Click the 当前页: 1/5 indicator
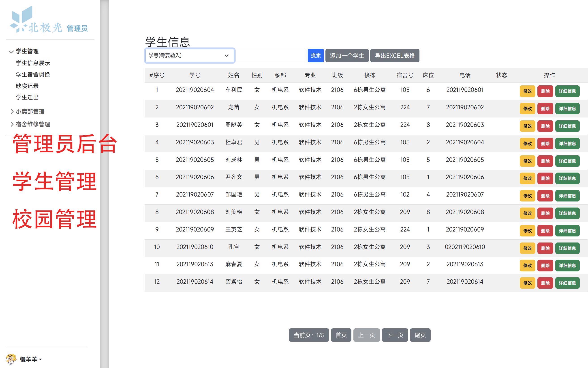The image size is (588, 368). [x=309, y=335]
